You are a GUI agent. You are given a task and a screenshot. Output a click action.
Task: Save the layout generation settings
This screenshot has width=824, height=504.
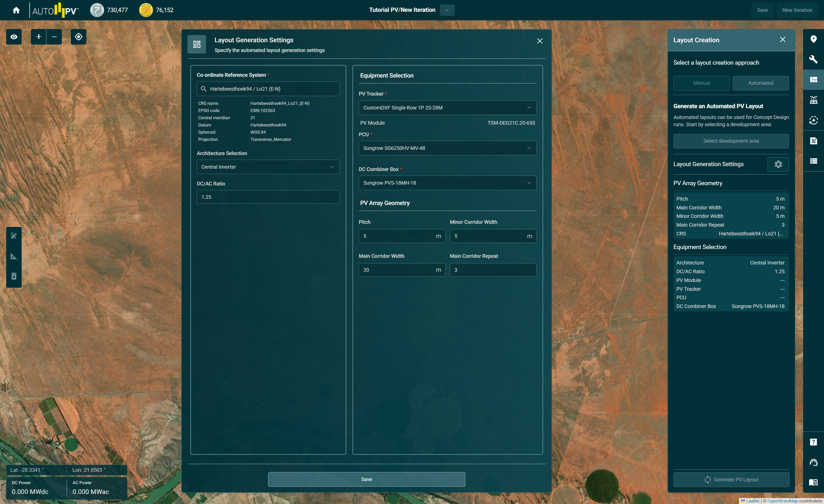366,479
